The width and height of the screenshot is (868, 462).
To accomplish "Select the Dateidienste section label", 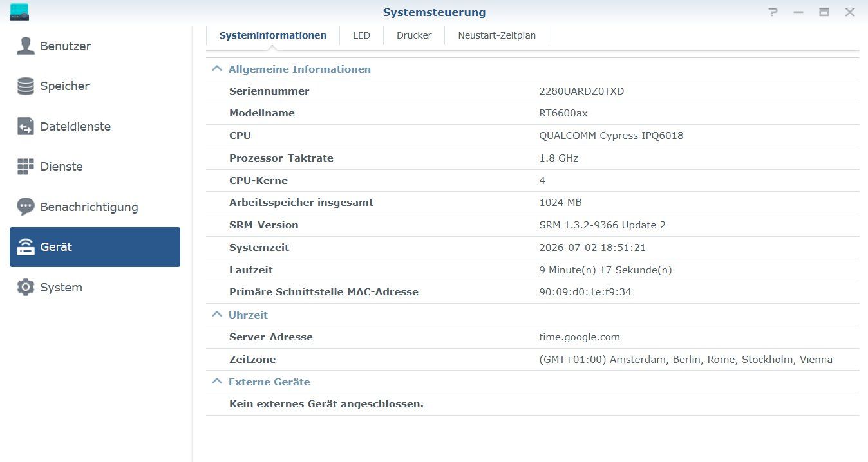I will pos(75,127).
